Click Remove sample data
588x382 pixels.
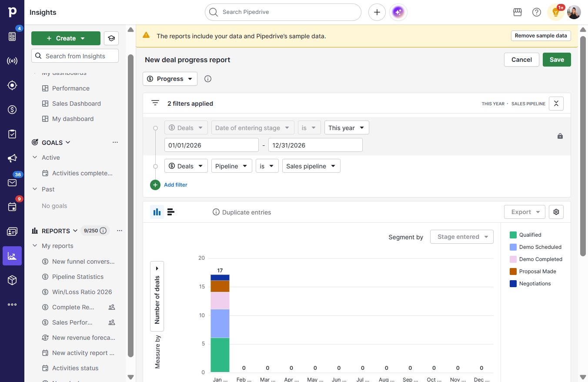(x=541, y=36)
